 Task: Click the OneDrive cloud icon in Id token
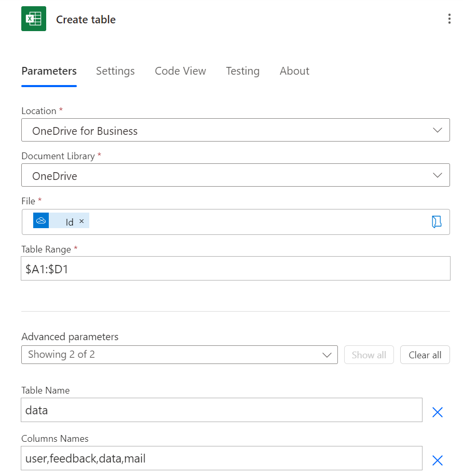point(41,221)
